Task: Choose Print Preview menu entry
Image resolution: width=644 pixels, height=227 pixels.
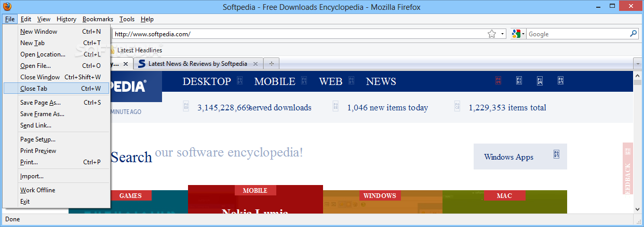Action: point(57,151)
